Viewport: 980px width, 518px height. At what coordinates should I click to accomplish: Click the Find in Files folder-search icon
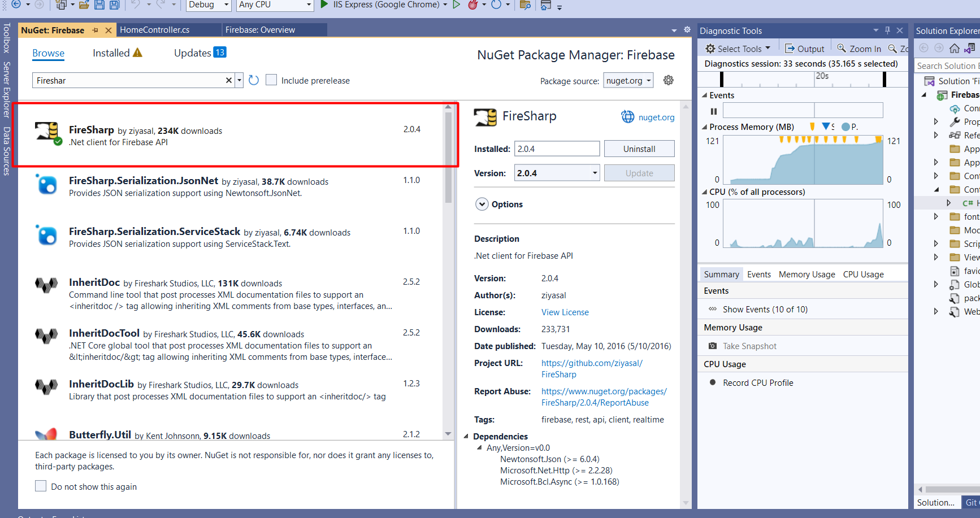pos(525,5)
